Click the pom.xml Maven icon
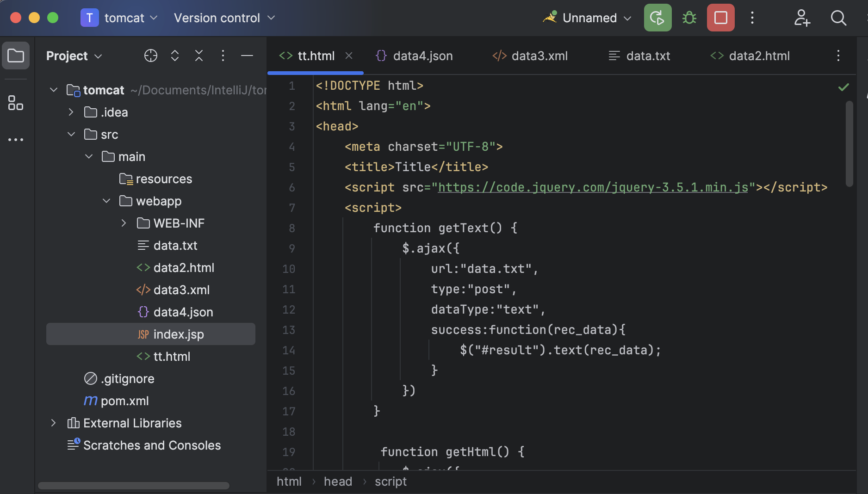The width and height of the screenshot is (868, 494). click(91, 401)
